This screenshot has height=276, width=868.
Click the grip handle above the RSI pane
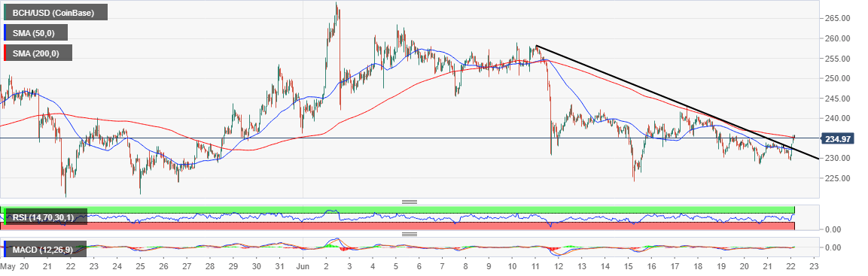409,202
